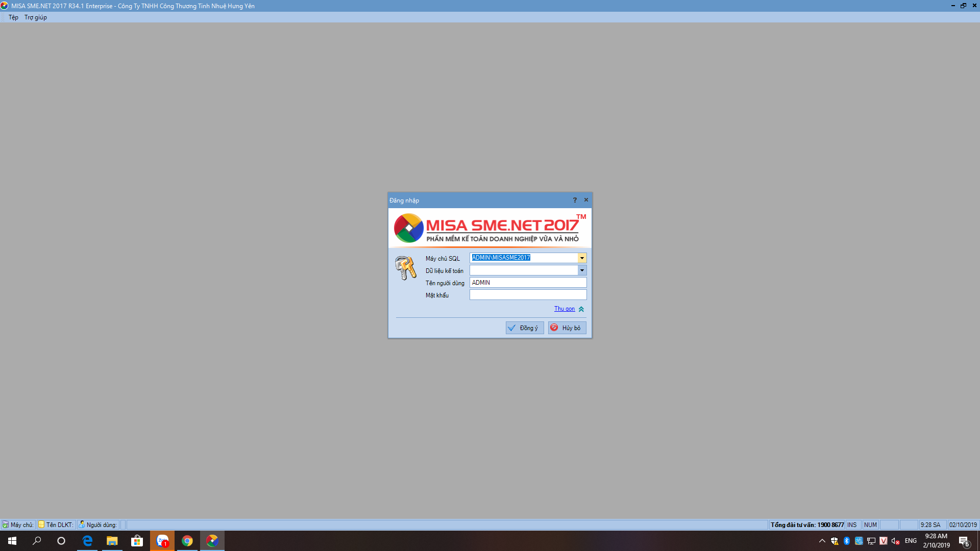The image size is (980, 551).
Task: Open Windows taskbar search
Action: tap(37, 541)
